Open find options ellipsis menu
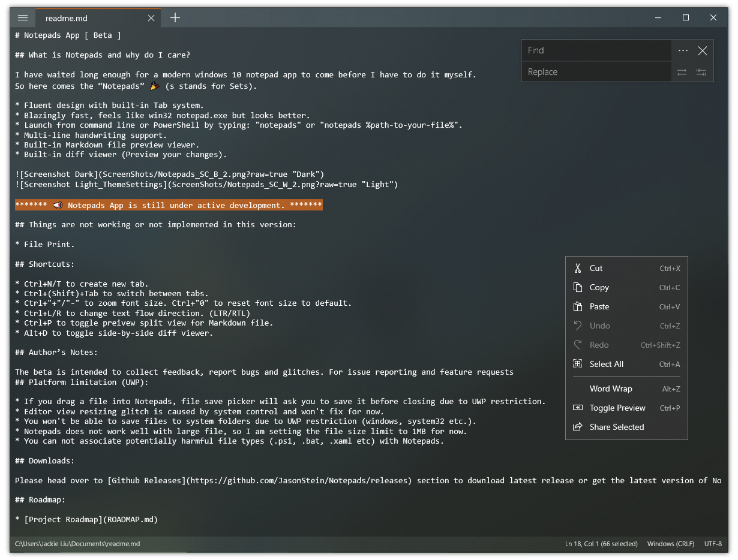 (683, 50)
